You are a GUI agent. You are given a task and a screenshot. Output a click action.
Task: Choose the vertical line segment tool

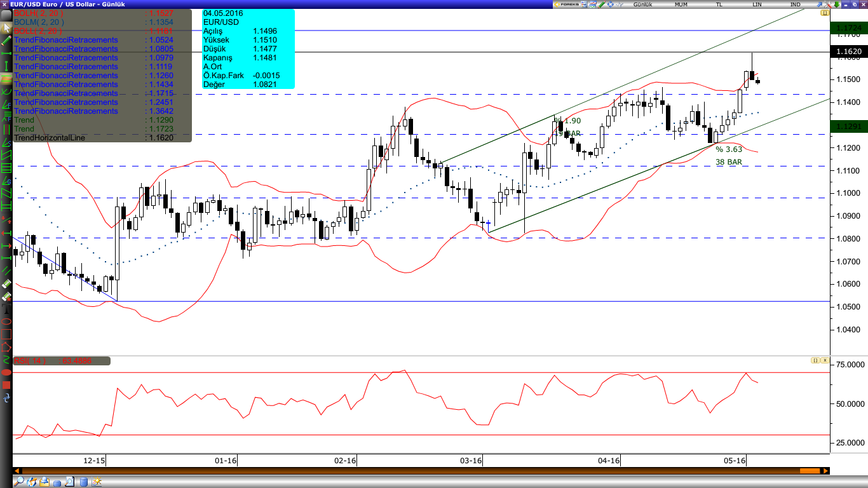point(6,65)
